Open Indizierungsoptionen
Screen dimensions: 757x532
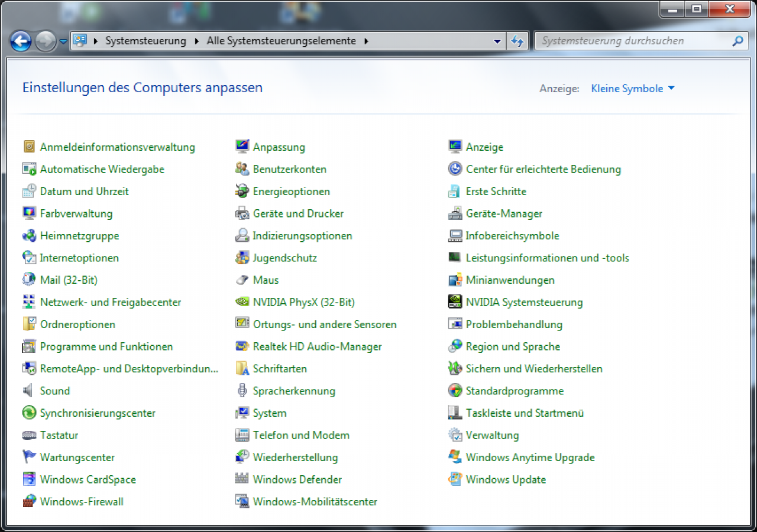[x=302, y=235]
